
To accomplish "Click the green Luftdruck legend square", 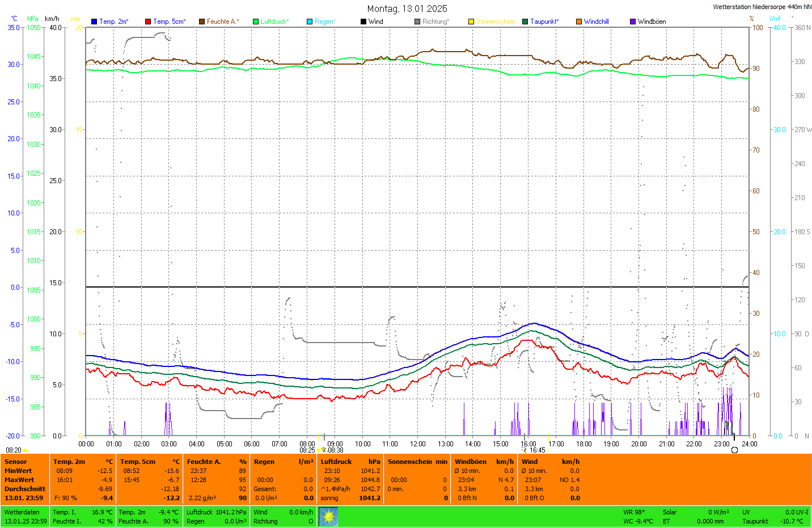I will point(256,22).
